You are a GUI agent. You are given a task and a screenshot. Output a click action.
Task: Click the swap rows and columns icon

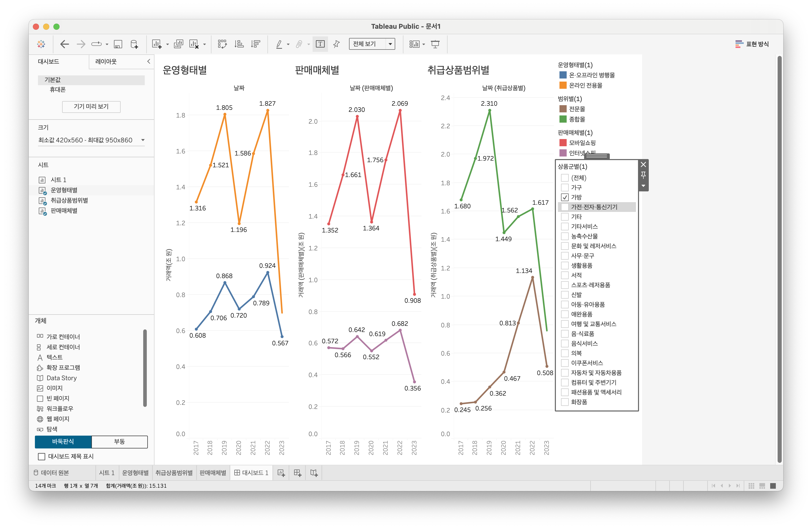tap(222, 44)
